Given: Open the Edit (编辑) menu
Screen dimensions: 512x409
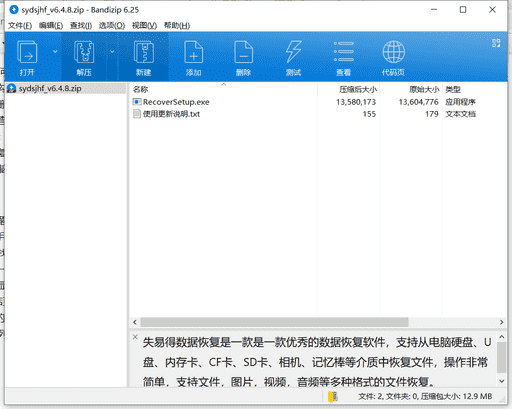Looking at the screenshot, I should pos(51,26).
